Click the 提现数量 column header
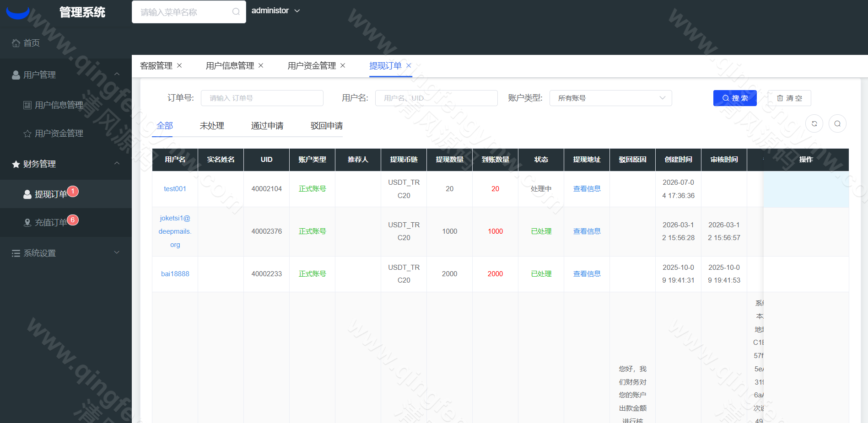The width and height of the screenshot is (868, 423). [x=450, y=160]
